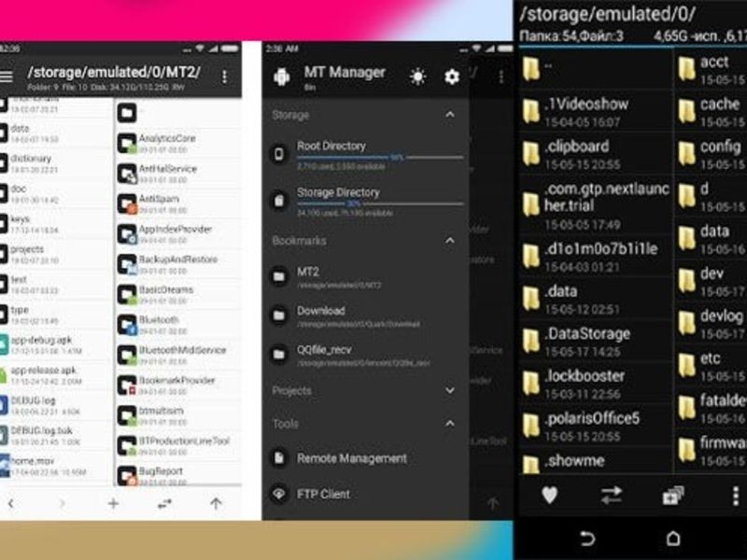Select home.mov file

[56, 465]
